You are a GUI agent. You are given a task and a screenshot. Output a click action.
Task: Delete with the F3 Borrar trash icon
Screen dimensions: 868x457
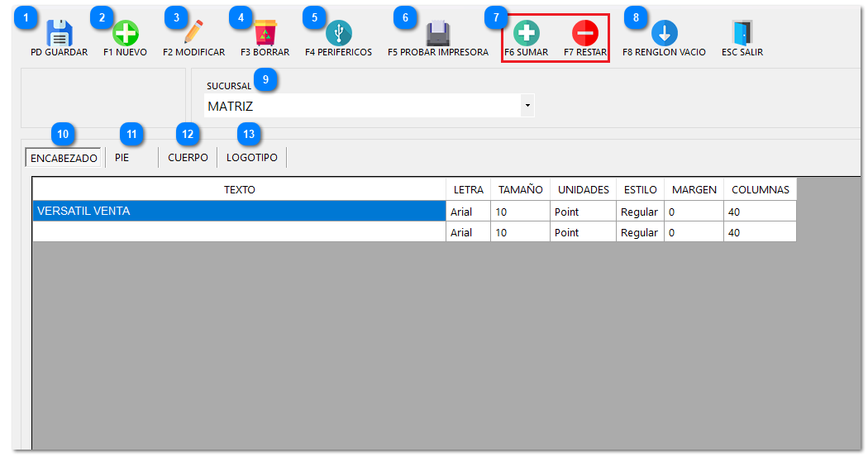tap(265, 34)
